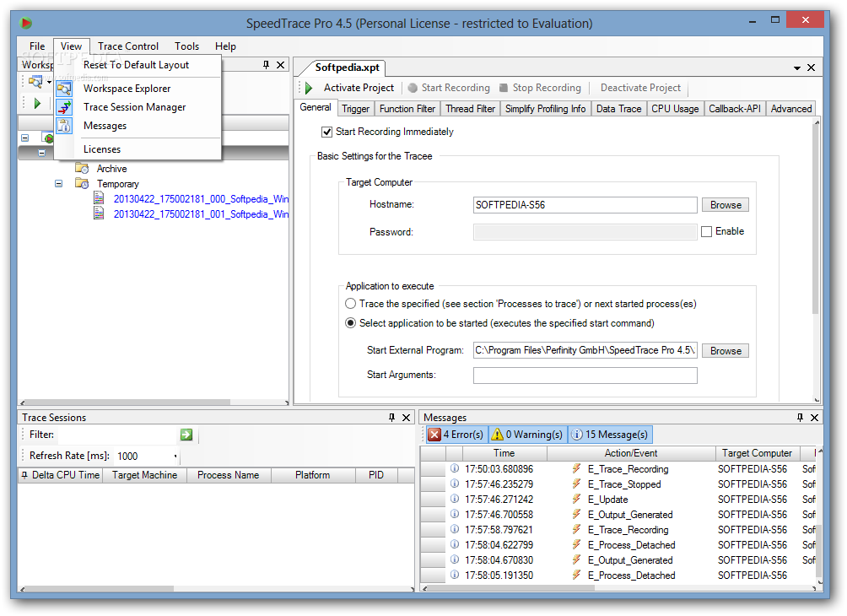
Task: Click the Deactivate Project button
Action: click(640, 88)
